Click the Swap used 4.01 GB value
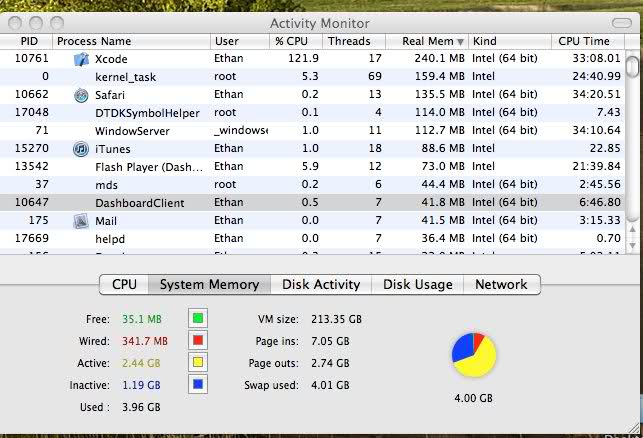 (330, 385)
